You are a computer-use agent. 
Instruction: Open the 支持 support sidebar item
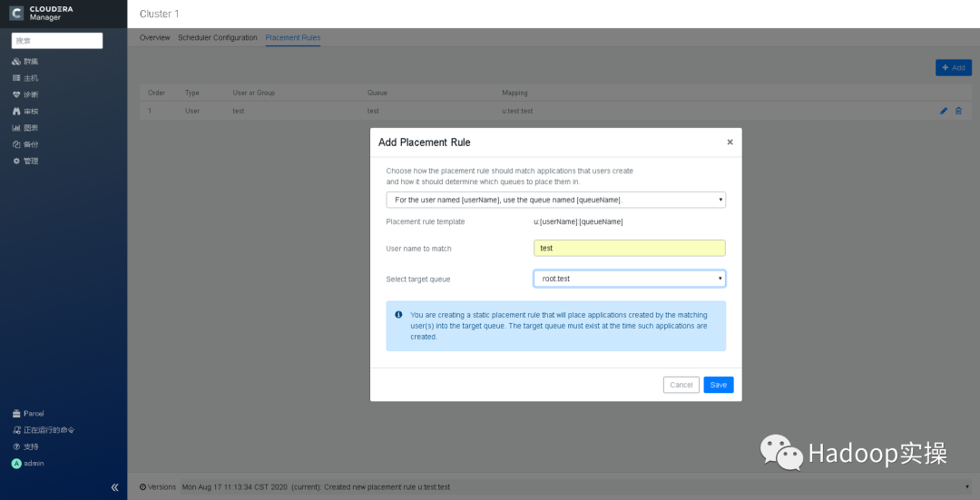(x=25, y=446)
